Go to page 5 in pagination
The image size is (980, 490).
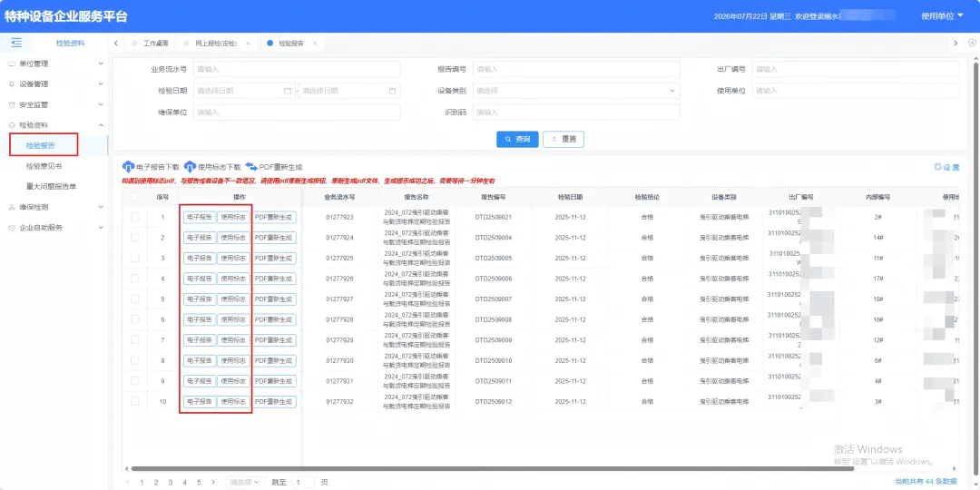coord(199,483)
